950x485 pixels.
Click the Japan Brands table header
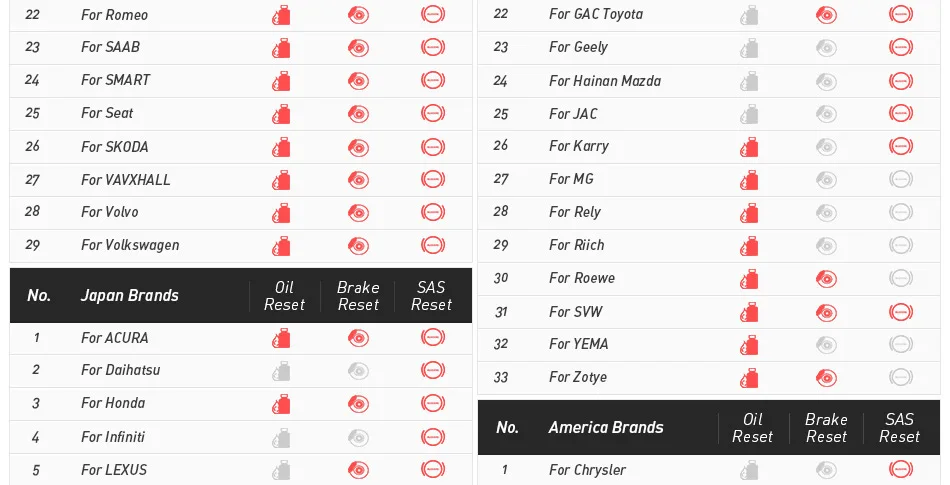130,295
